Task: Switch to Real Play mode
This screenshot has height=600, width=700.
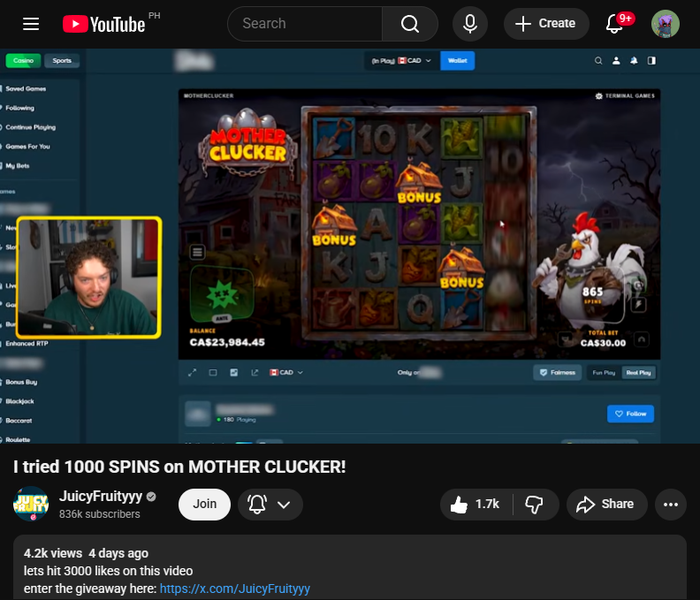Action: tap(638, 372)
